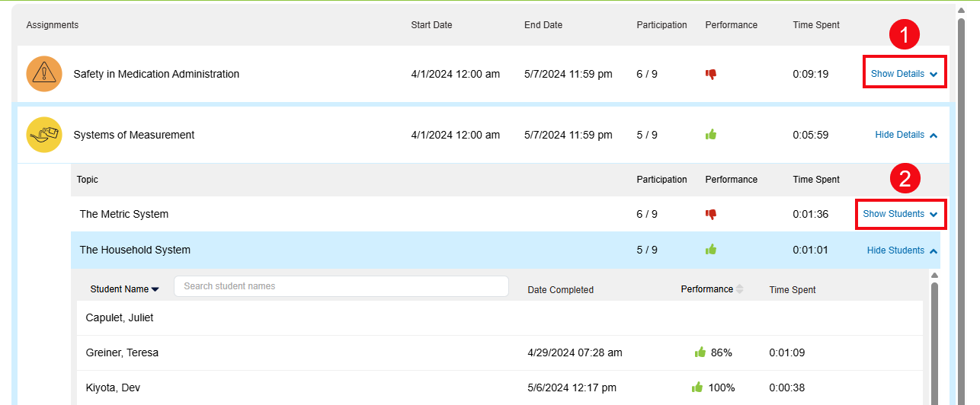Click the Systems of Measurement hand icon
Viewport: 980px width, 405px height.
click(x=44, y=135)
